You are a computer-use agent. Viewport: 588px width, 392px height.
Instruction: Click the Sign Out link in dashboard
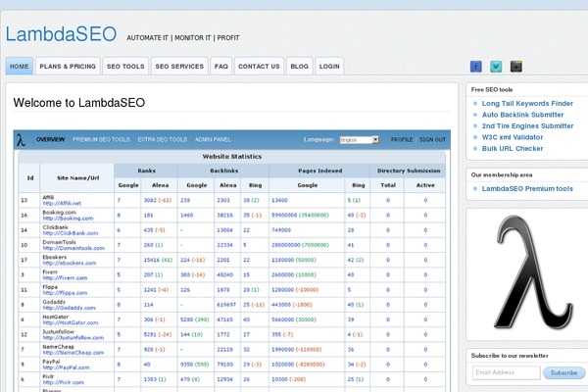(432, 139)
